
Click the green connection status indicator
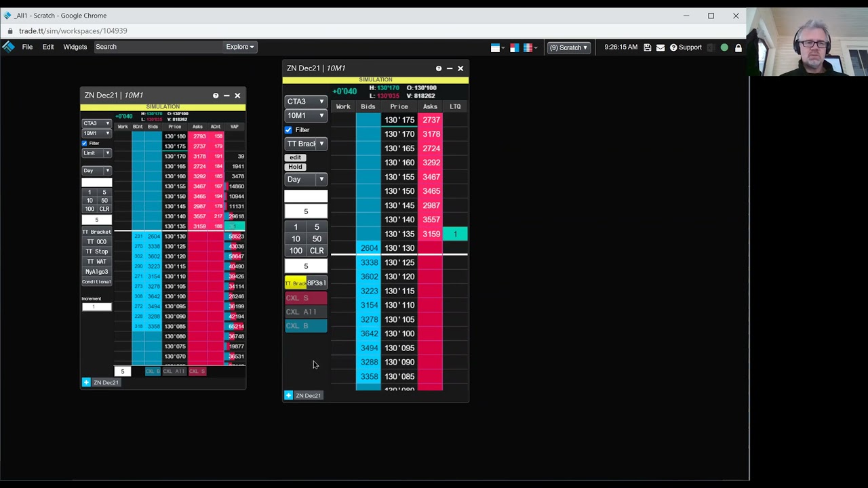(x=724, y=47)
